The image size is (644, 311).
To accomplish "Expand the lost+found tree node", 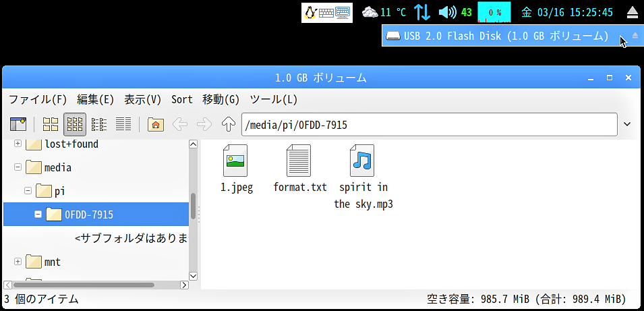I will point(18,144).
